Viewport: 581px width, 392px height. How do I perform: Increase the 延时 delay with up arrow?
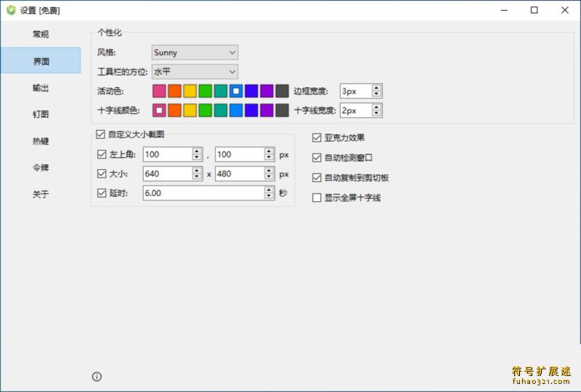pos(268,189)
